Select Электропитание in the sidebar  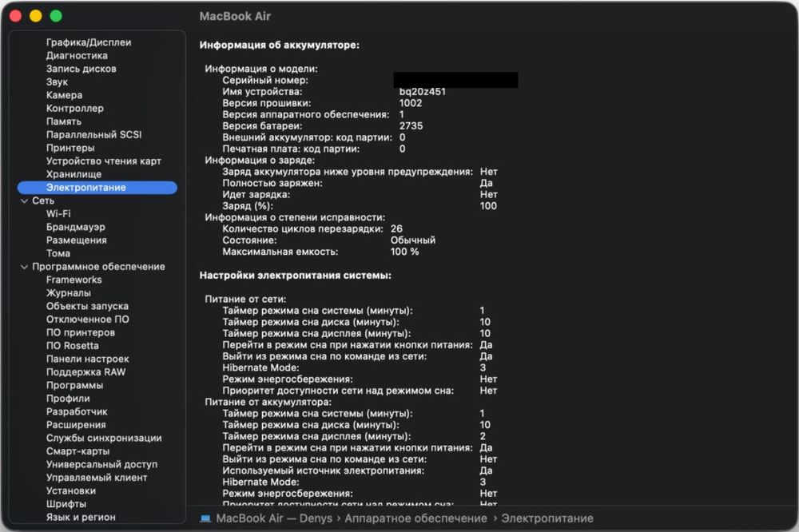85,188
